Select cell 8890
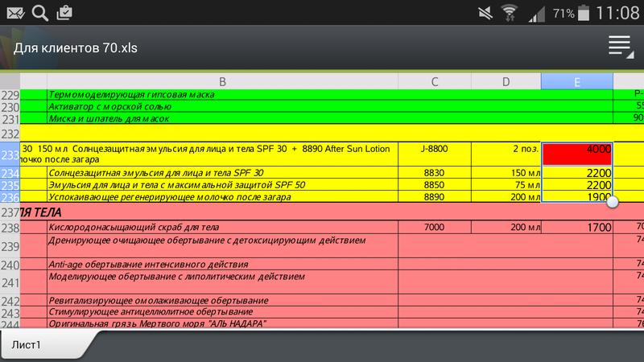 click(435, 196)
